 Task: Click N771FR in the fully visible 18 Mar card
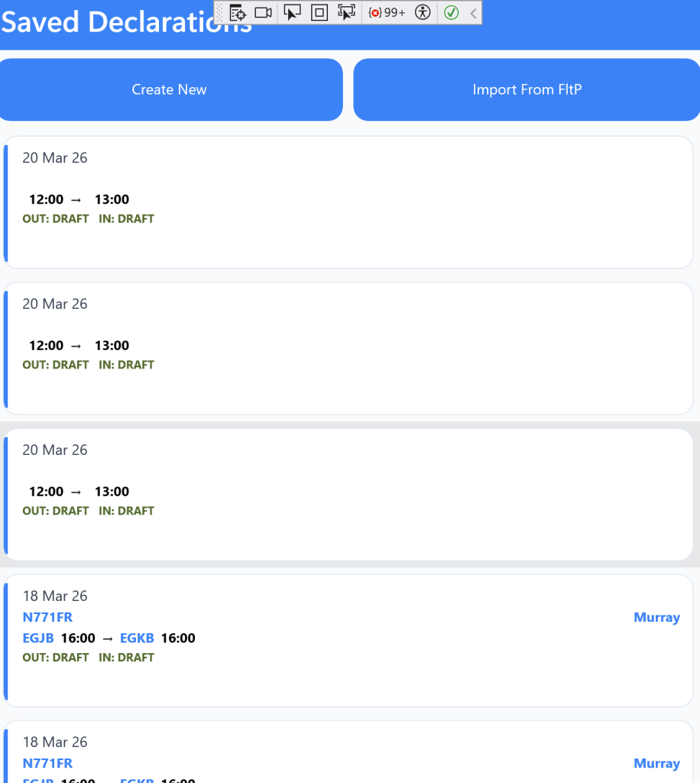[x=47, y=617]
